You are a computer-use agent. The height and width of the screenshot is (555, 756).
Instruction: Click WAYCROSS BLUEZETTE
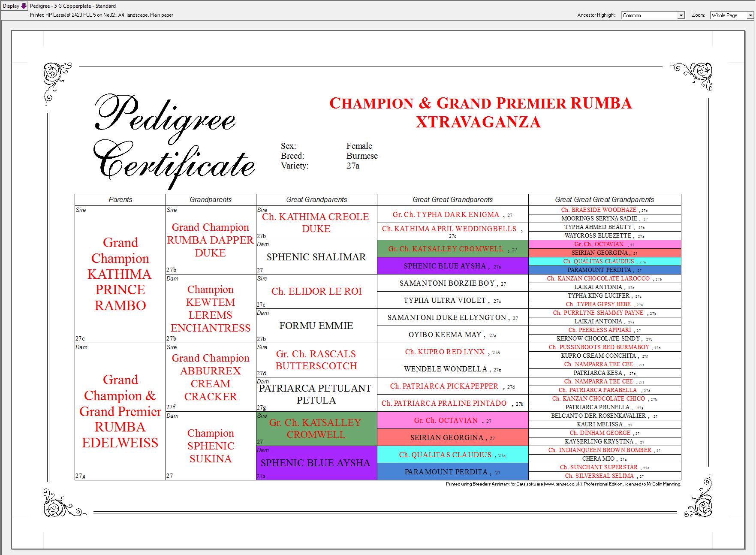tap(605, 235)
